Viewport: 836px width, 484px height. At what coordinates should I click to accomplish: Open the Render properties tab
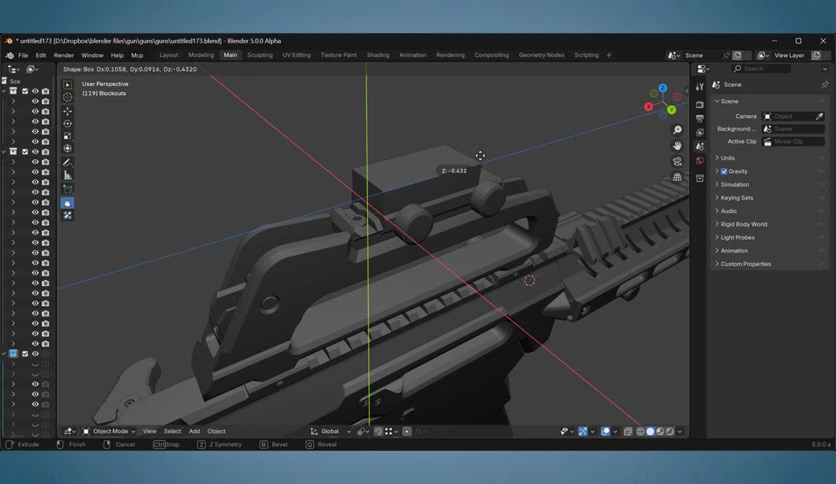pyautogui.click(x=700, y=104)
